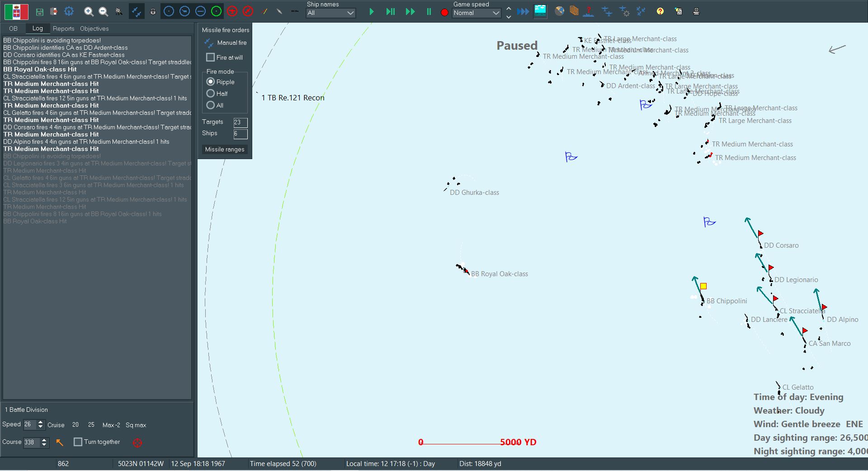The width and height of the screenshot is (868, 471).
Task: Click the notes document icon
Action: pos(679,11)
